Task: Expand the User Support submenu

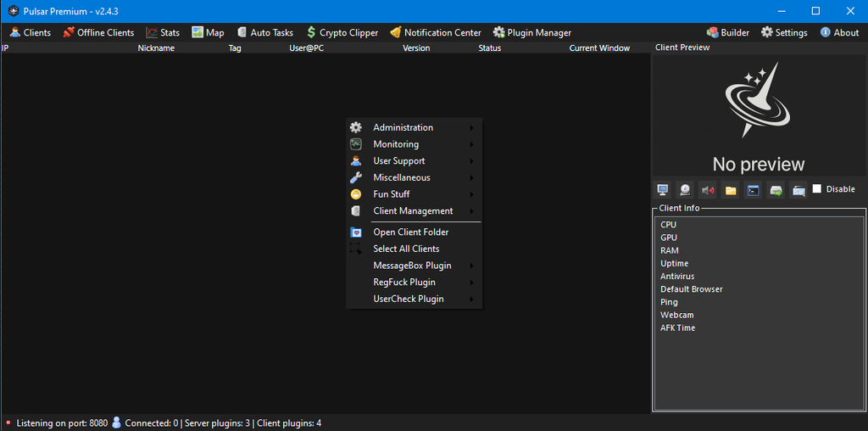Action: (414, 160)
